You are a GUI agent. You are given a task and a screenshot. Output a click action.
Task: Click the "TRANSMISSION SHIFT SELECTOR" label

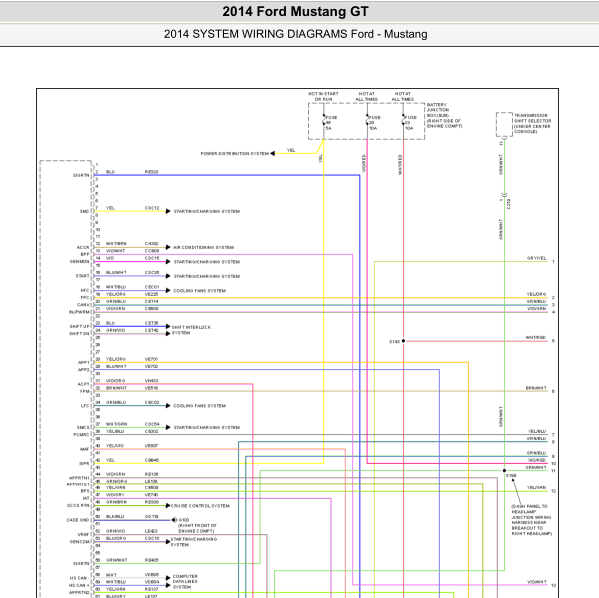[533, 123]
